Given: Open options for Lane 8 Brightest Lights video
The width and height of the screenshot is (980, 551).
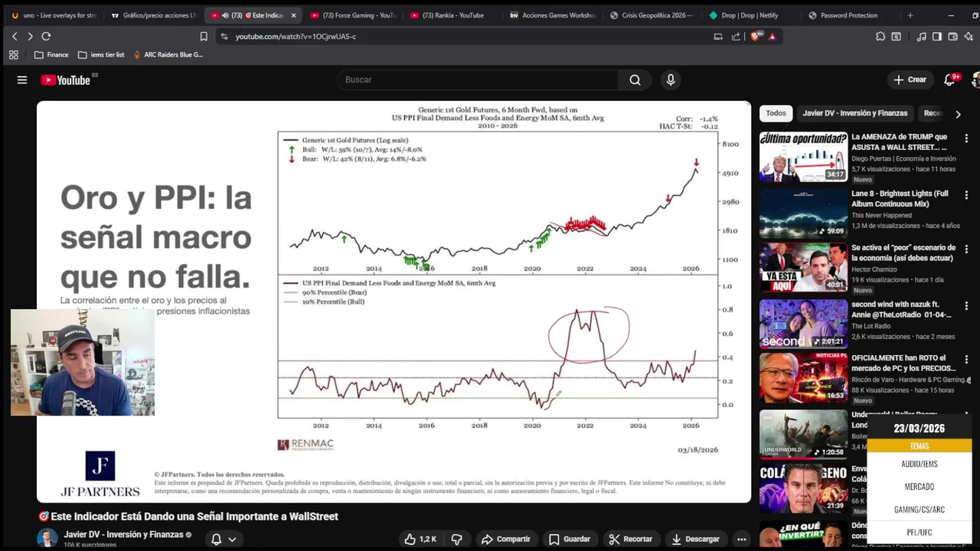Looking at the screenshot, I should (x=966, y=195).
